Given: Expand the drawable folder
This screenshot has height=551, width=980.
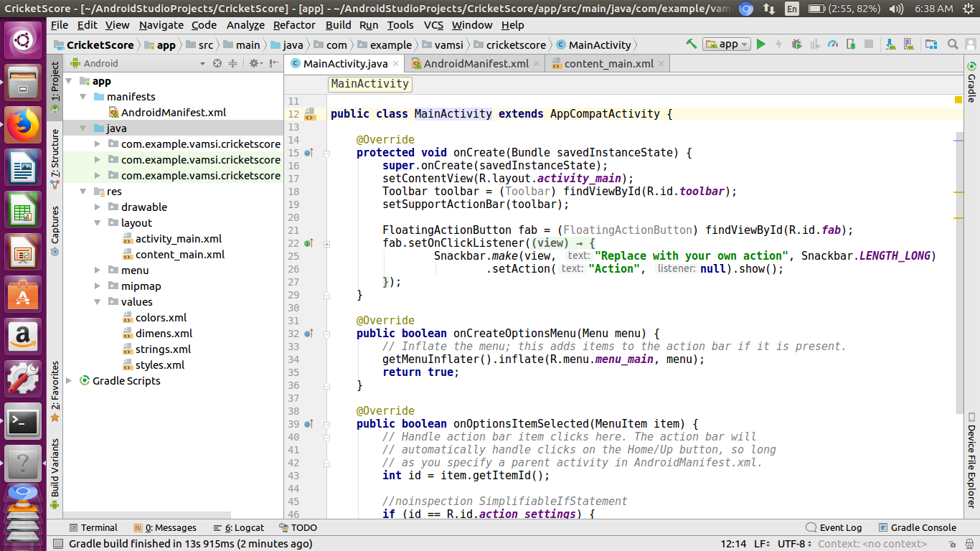Looking at the screenshot, I should pyautogui.click(x=98, y=207).
